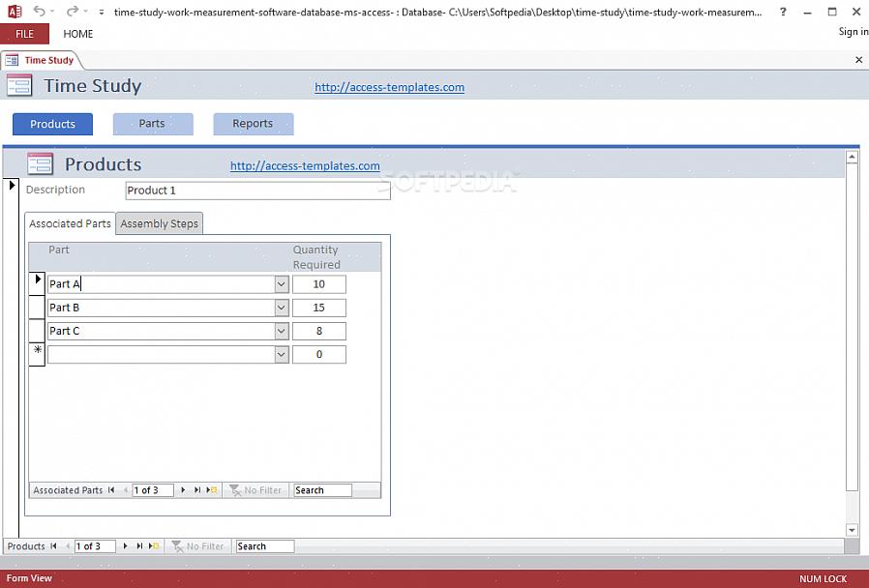Click quantity field with value 15
The image size is (869, 588).
(x=319, y=308)
